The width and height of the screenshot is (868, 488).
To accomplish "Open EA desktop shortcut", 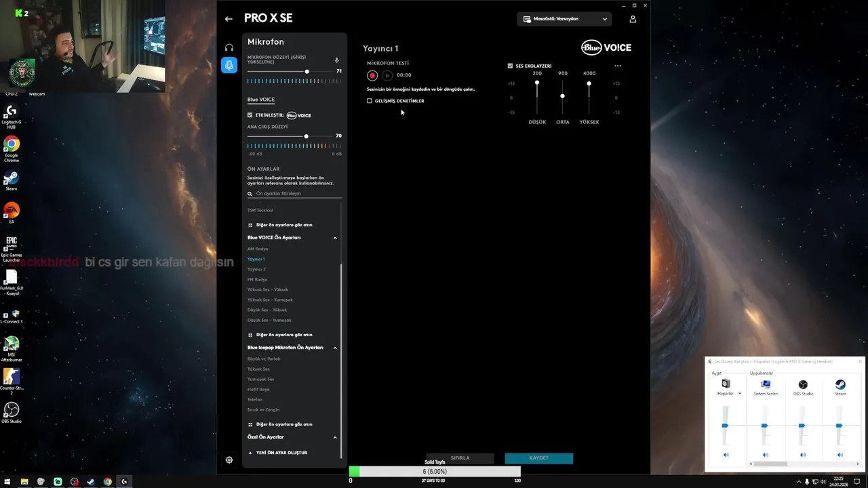I will point(12,213).
